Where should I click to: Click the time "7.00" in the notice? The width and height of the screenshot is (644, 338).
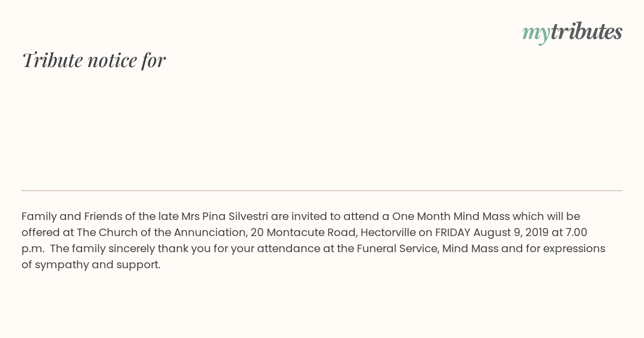click(577, 232)
